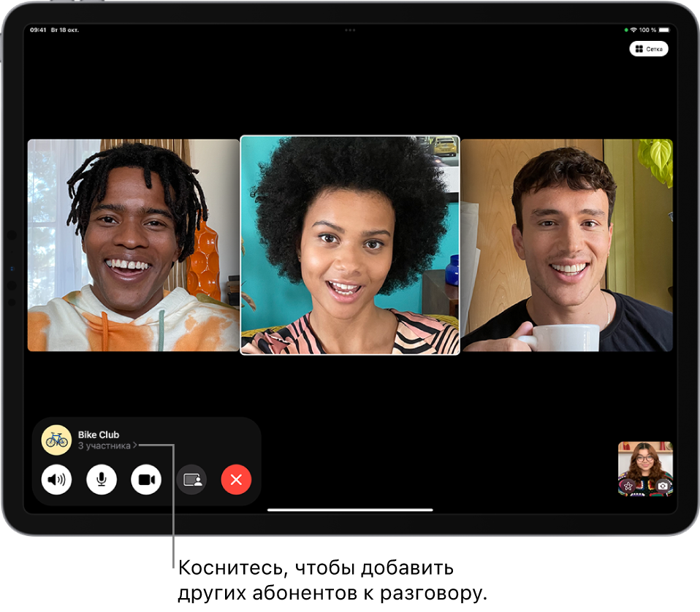Select the middle participant's video tile
This screenshot has height=612, width=700.
(x=350, y=245)
